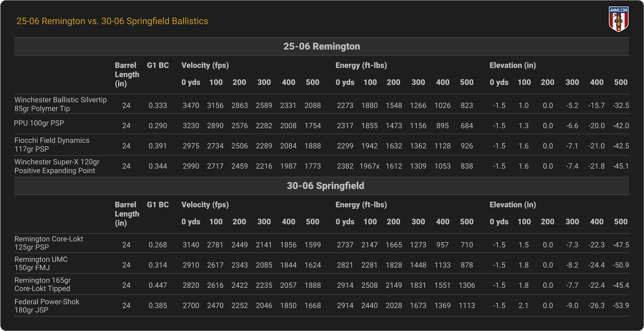
Task: Click elevation value 2.1 in Federal row
Action: point(523,306)
